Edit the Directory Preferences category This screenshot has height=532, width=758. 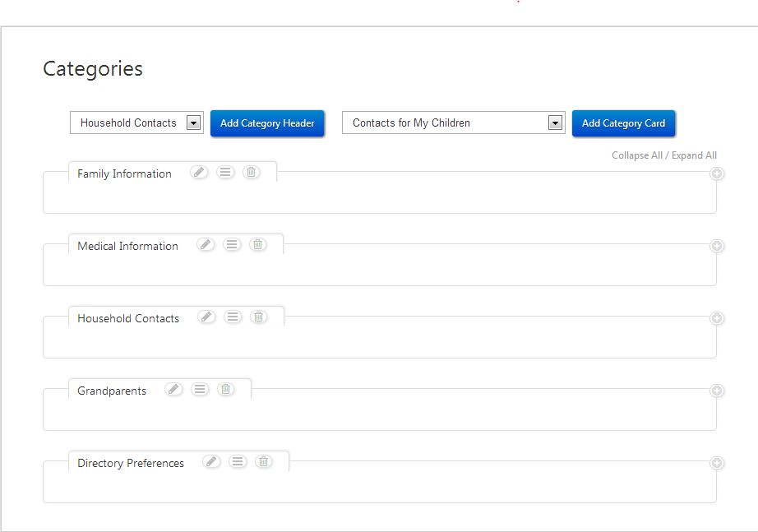point(211,461)
